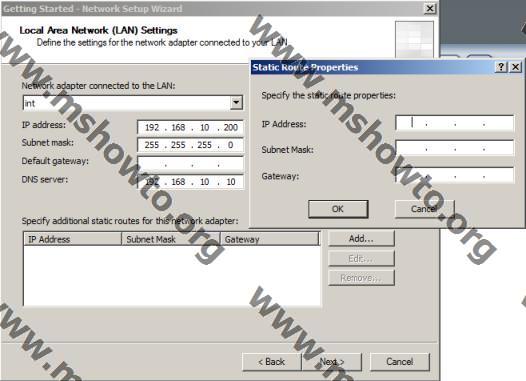Cancel the Network Setup Wizard
526x381 pixels.
click(400, 362)
